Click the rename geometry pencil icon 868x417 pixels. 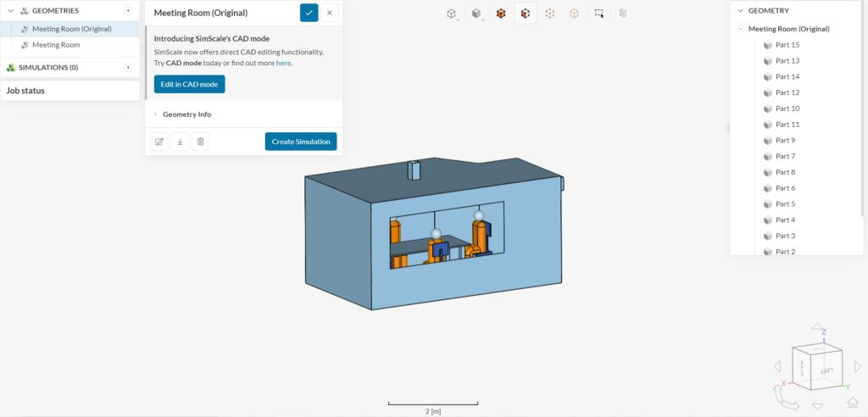159,142
